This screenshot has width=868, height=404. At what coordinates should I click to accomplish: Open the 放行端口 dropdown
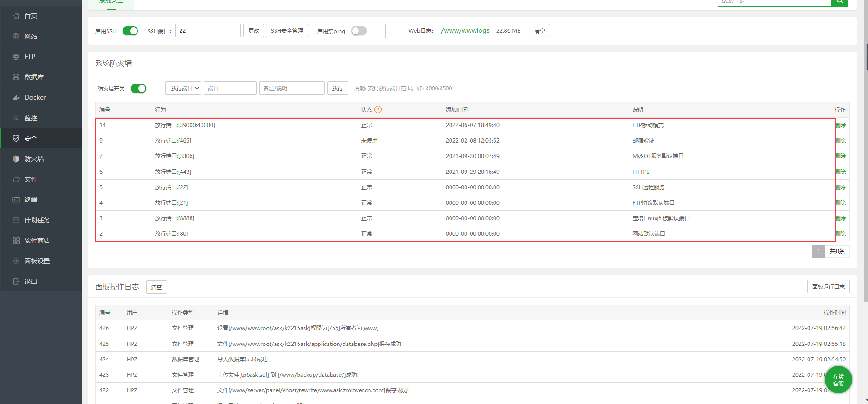pyautogui.click(x=183, y=88)
